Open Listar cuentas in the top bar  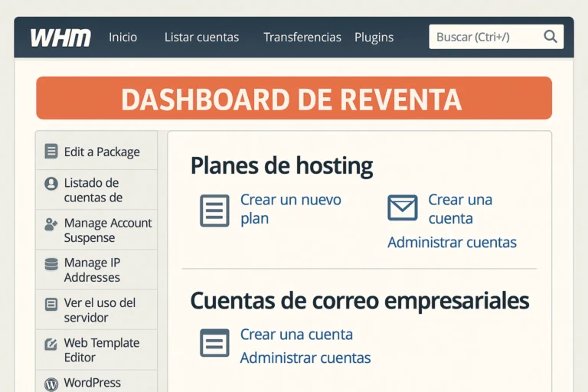202,38
